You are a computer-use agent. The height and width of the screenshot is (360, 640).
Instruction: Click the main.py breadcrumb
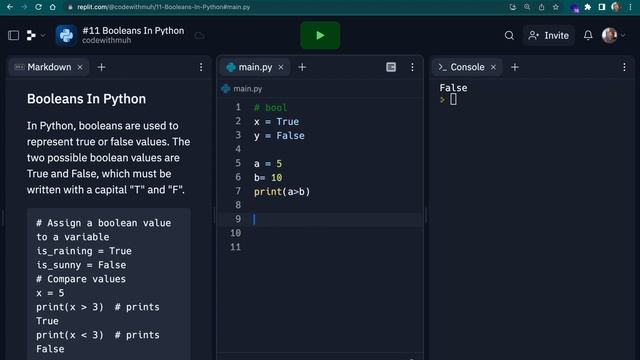click(242, 89)
